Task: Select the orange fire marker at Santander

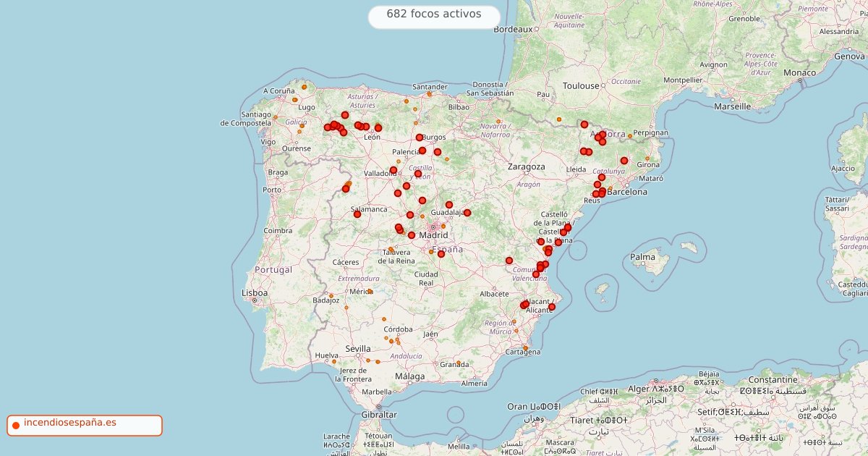Action: click(x=429, y=94)
